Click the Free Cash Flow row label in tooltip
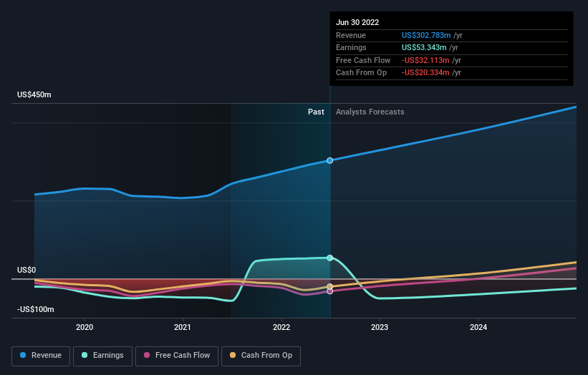588x375 pixels. [363, 60]
